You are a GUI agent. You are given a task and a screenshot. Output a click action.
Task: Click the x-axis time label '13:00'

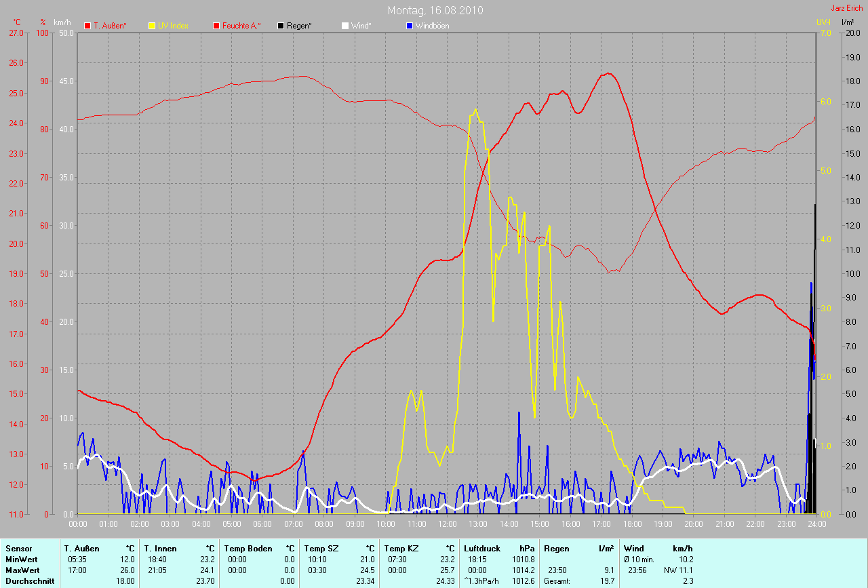point(478,524)
